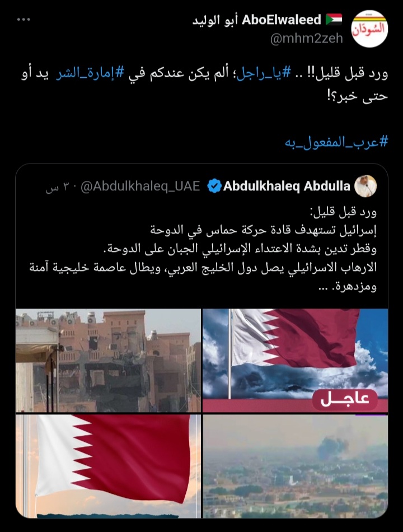Open AboElwaleed's profile avatar
This screenshot has width=403, height=532.
pos(369,29)
